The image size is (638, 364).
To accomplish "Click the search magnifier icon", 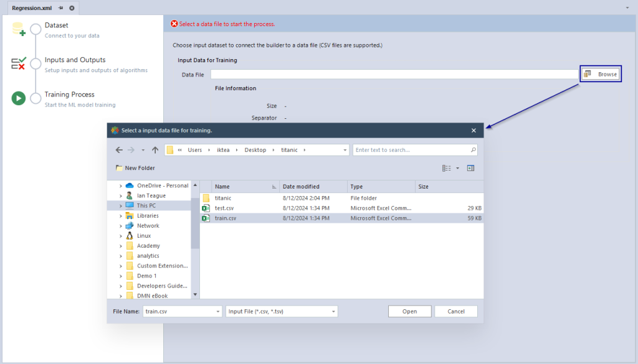I will [474, 150].
